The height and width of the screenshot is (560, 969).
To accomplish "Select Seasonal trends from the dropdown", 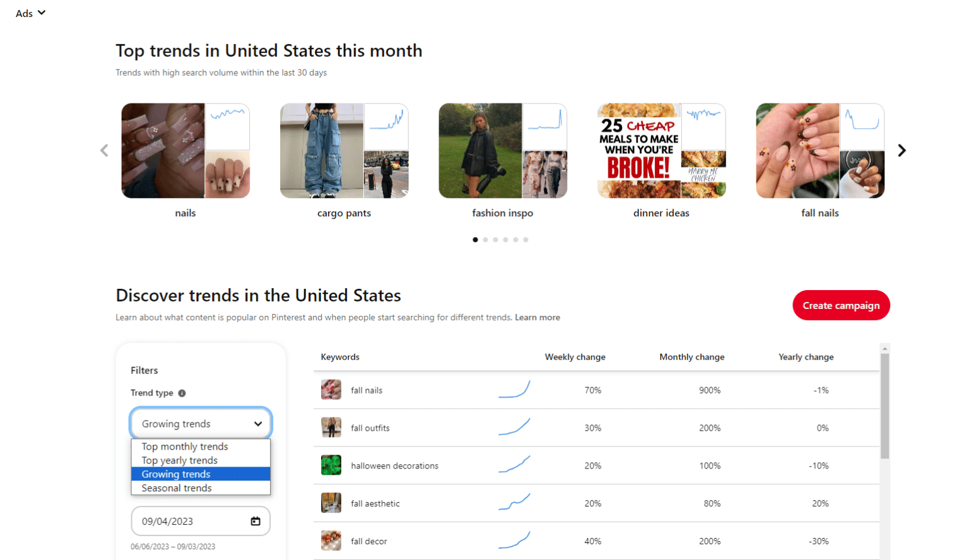I will (177, 487).
